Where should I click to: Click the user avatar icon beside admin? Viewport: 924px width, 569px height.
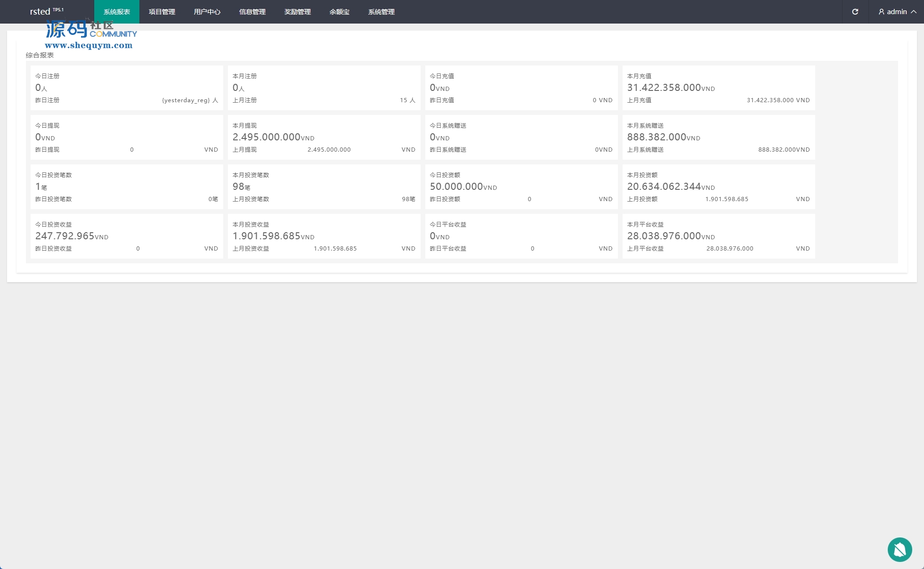(x=881, y=12)
